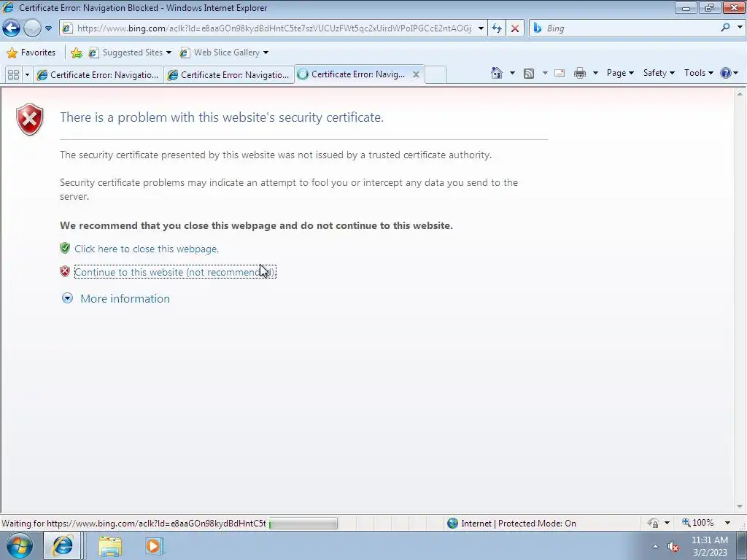Go back with the Back arrow button
This screenshot has height=560, width=747.
[12, 28]
